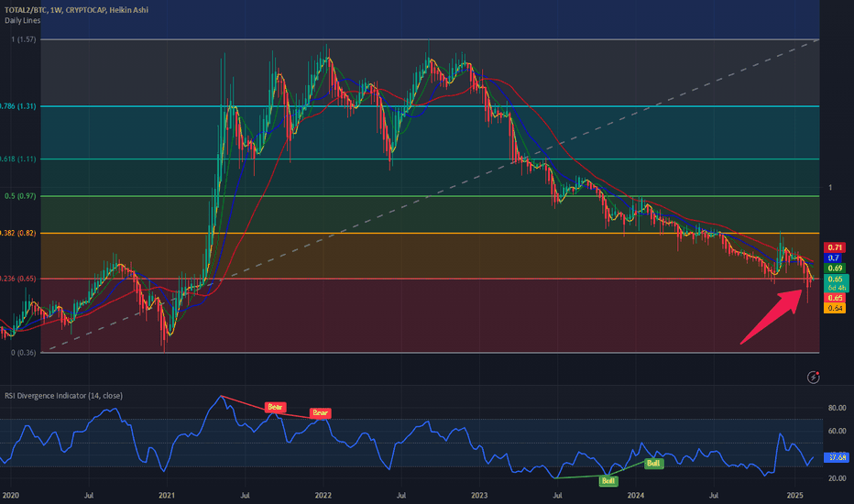
Task: Click the lightning bolt go-to-realtime icon
Action: tap(813, 377)
